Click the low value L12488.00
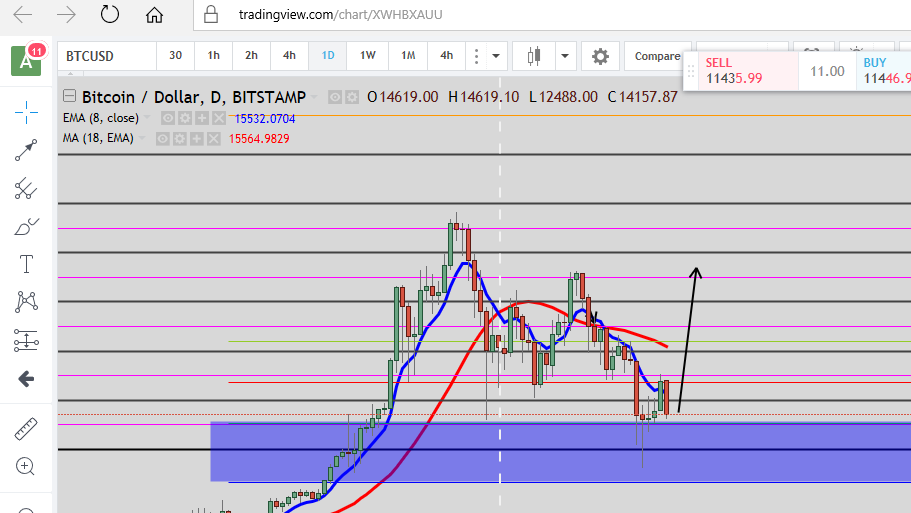The width and height of the screenshot is (911, 513). 563,97
